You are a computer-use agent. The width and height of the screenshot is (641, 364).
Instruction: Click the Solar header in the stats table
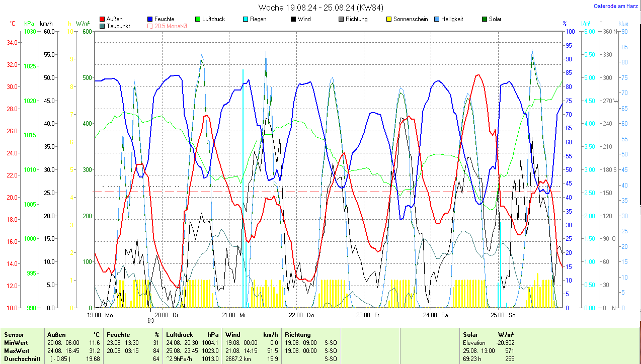pos(470,335)
